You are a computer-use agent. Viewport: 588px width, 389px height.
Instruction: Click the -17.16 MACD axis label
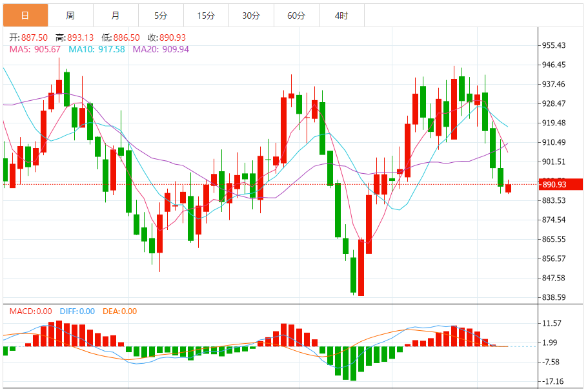point(553,381)
